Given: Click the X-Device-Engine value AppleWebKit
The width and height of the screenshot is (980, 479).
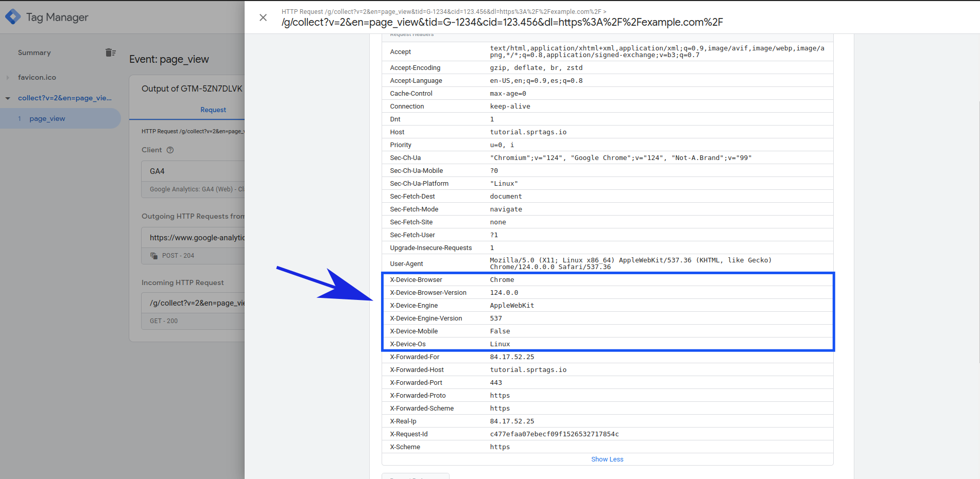Looking at the screenshot, I should (512, 306).
